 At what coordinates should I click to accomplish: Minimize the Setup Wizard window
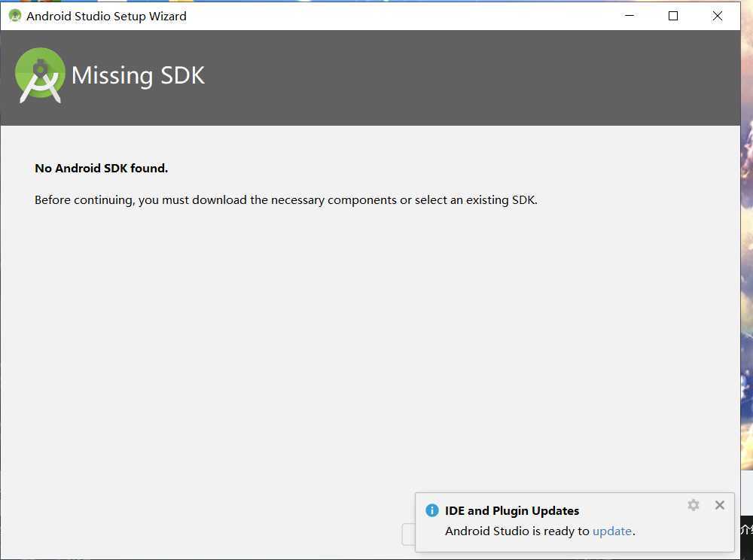630,16
